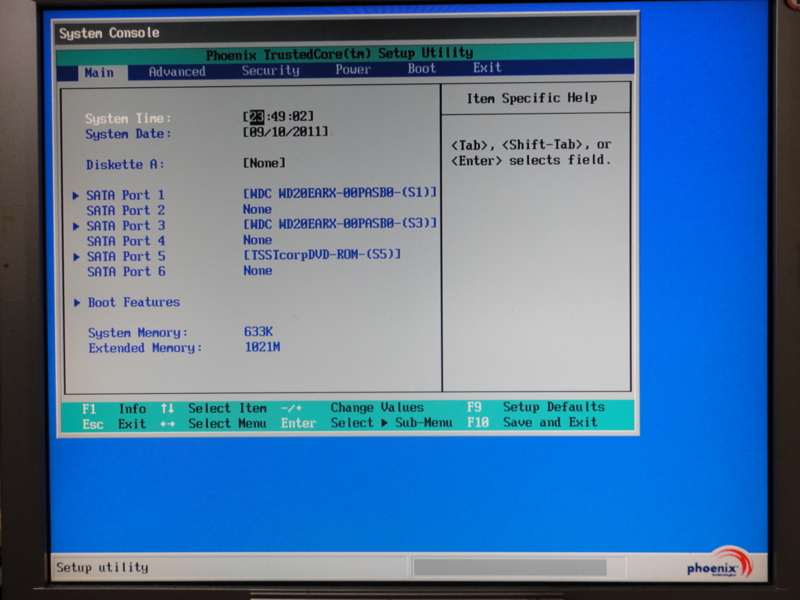Screen dimensions: 800x600
Task: Open SATA Port 5 submenu label
Action: pos(126,257)
